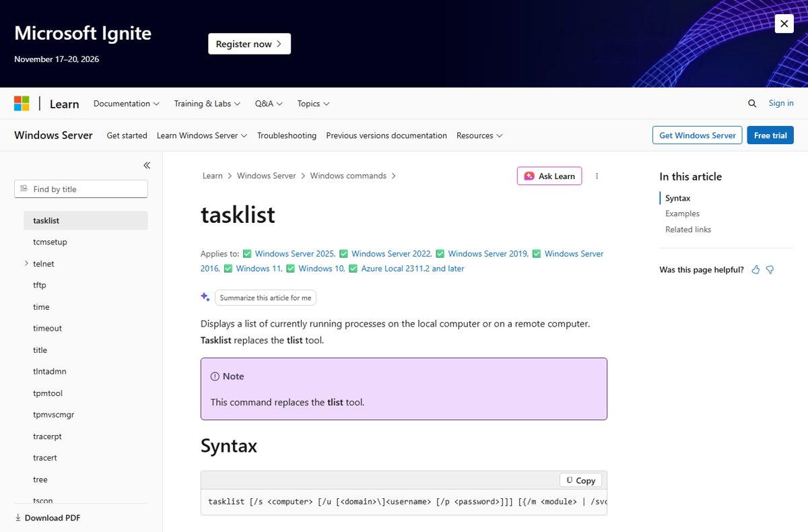Screen dimensions: 808x532
Task: Click the Register now button
Action: click(x=249, y=44)
